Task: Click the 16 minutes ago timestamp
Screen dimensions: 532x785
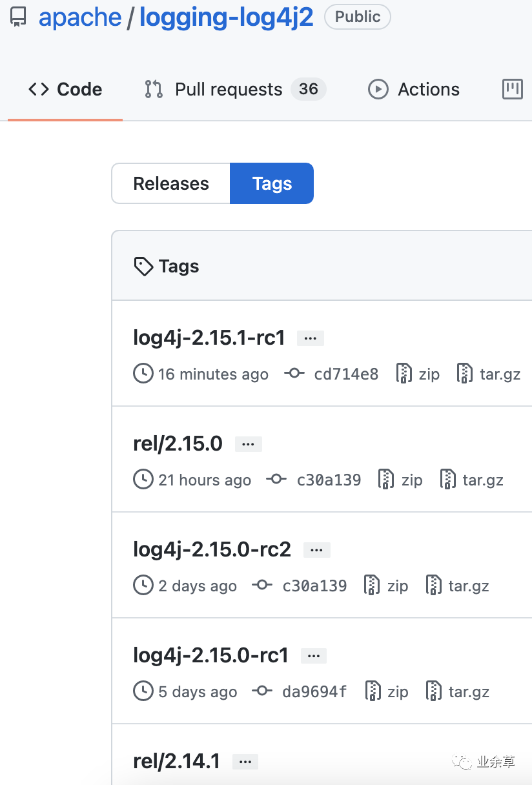Action: [x=213, y=374]
